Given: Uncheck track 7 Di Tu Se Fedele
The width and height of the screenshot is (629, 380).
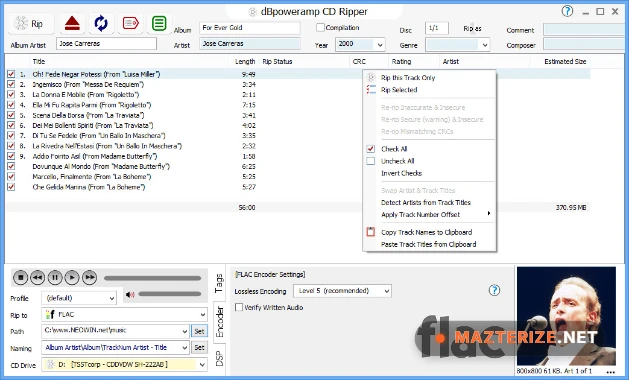Looking at the screenshot, I should (x=11, y=136).
